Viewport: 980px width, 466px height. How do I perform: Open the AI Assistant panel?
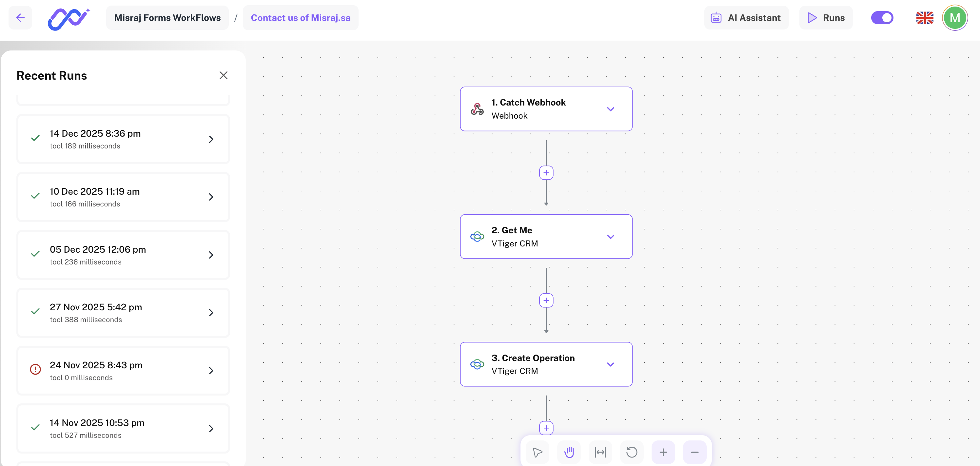coord(746,17)
